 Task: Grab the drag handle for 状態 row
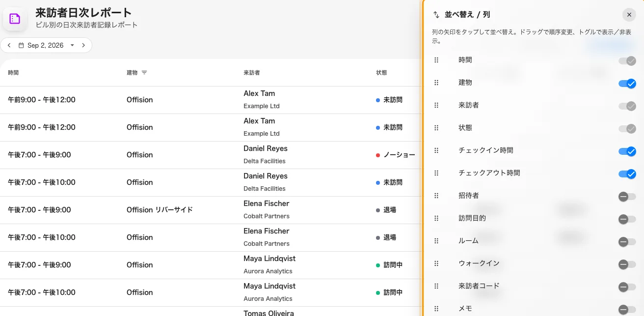436,128
